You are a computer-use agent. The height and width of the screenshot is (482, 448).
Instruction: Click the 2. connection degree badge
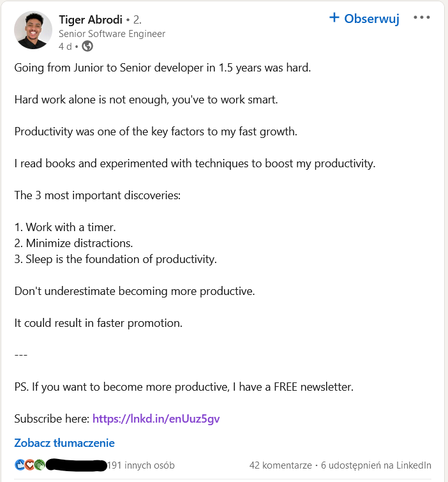pyautogui.click(x=137, y=20)
